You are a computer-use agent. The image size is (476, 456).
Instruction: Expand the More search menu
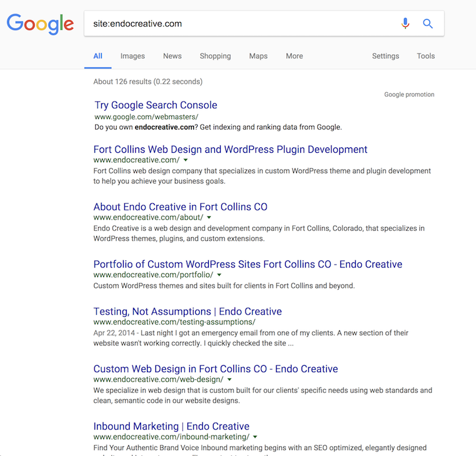(x=295, y=56)
